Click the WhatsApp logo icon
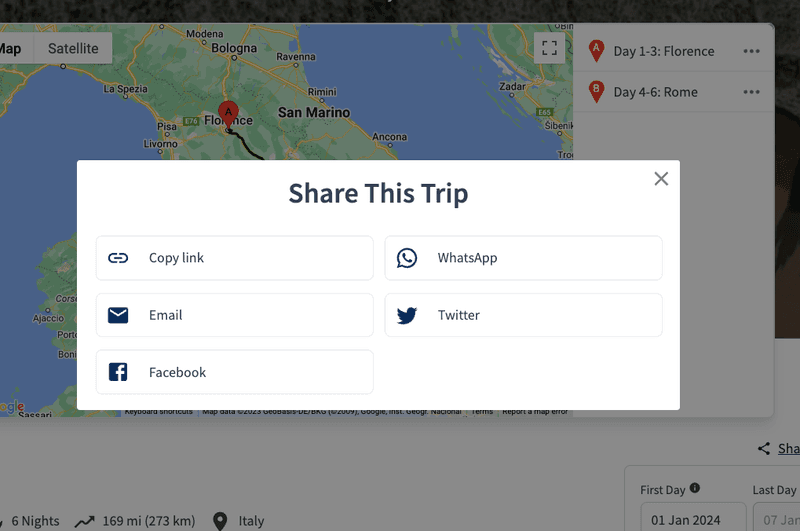The width and height of the screenshot is (800, 531). click(407, 258)
